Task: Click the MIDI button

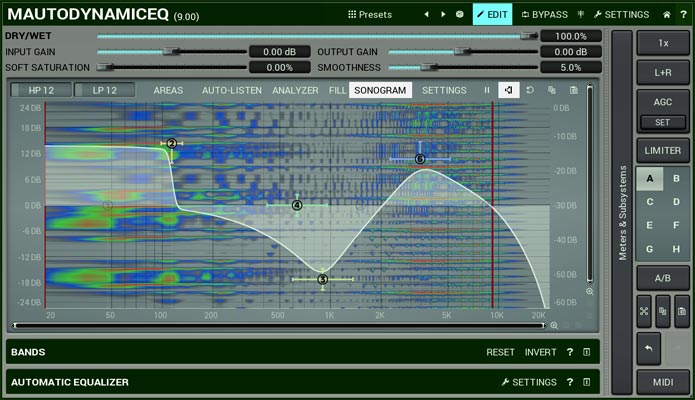Action: click(662, 383)
